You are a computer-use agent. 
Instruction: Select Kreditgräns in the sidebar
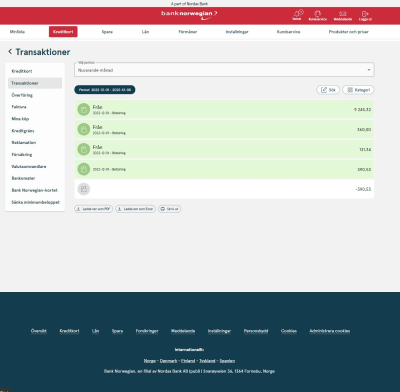[23, 131]
